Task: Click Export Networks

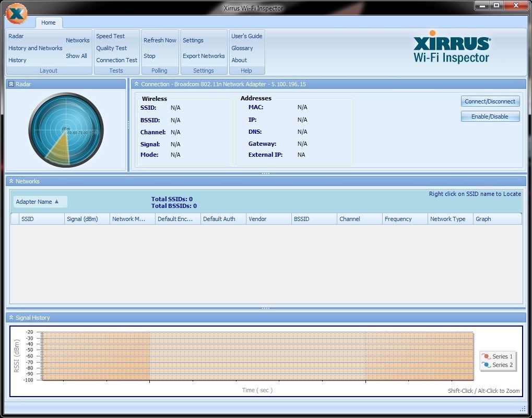Action: pos(204,56)
